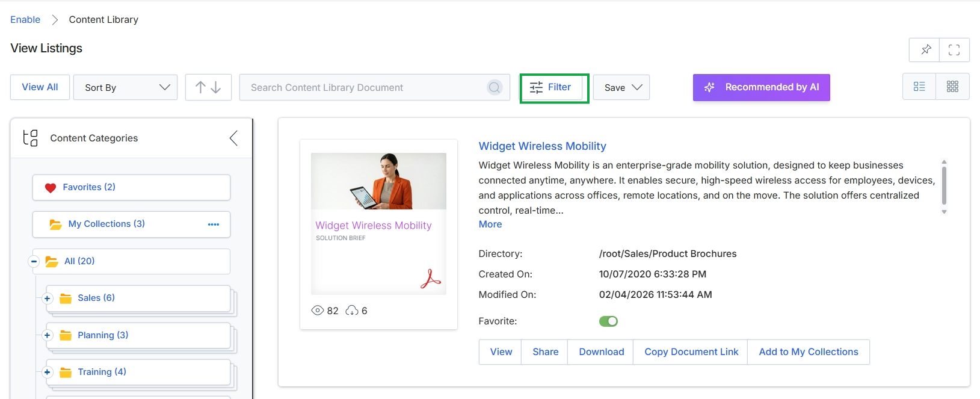Click the Content Categories tree icon

[30, 138]
